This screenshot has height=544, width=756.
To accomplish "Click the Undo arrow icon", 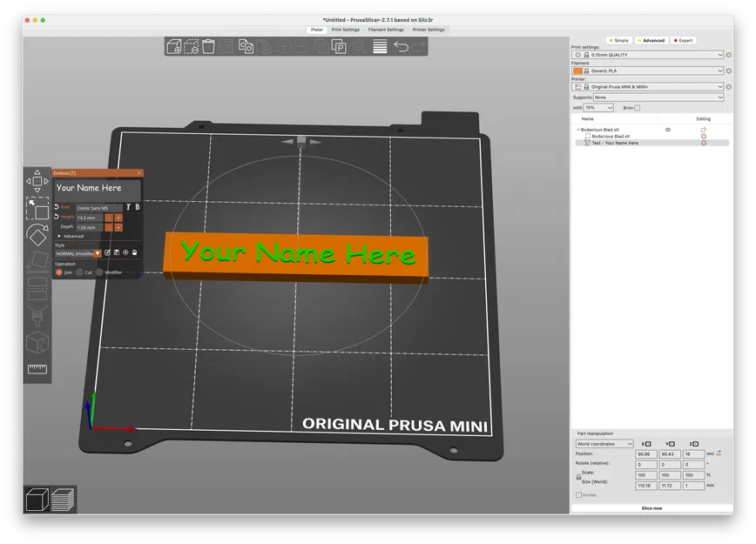I will click(402, 47).
